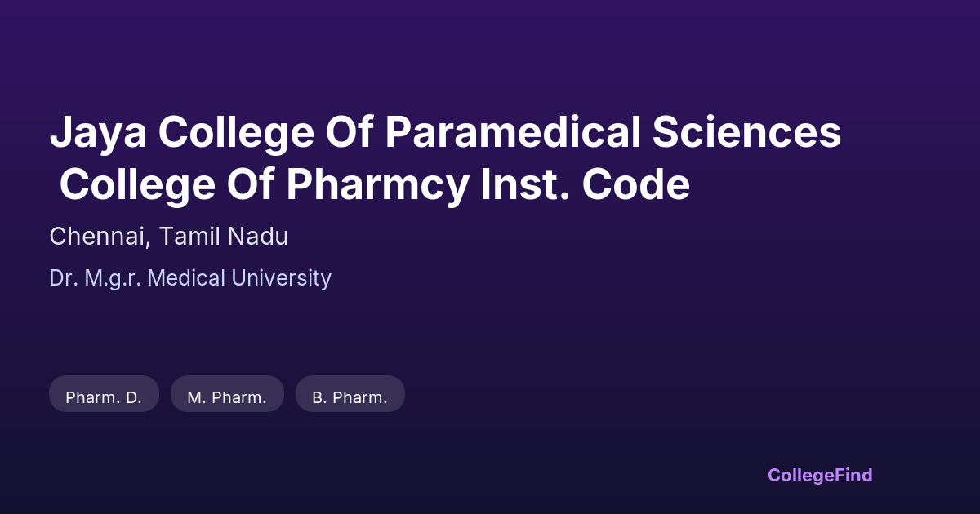Click "Dr. M.g.r." in the university name
Viewport: 980px width, 514px height.
[96, 278]
